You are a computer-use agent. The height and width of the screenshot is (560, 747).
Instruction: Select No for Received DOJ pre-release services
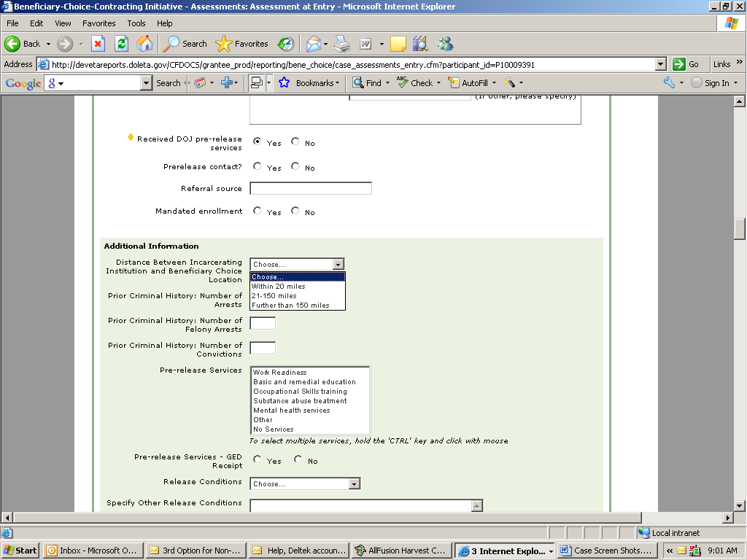tap(295, 141)
